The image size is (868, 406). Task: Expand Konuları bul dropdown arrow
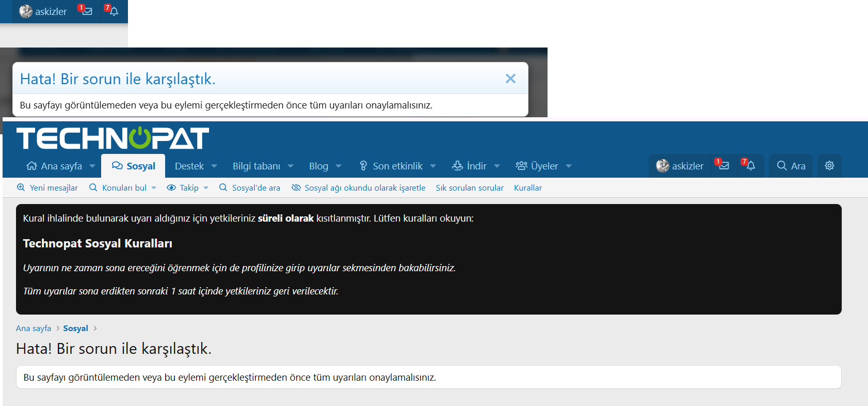tap(154, 188)
